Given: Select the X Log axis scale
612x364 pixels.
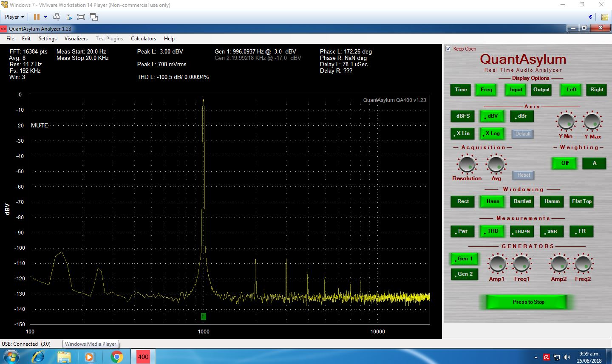Looking at the screenshot, I should (x=492, y=133).
